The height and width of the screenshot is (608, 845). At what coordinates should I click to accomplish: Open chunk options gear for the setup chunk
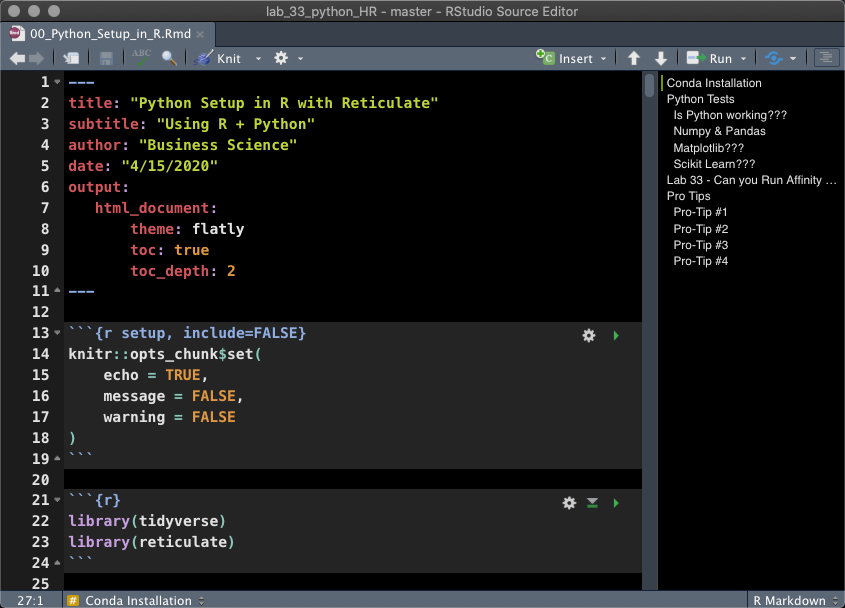click(588, 336)
